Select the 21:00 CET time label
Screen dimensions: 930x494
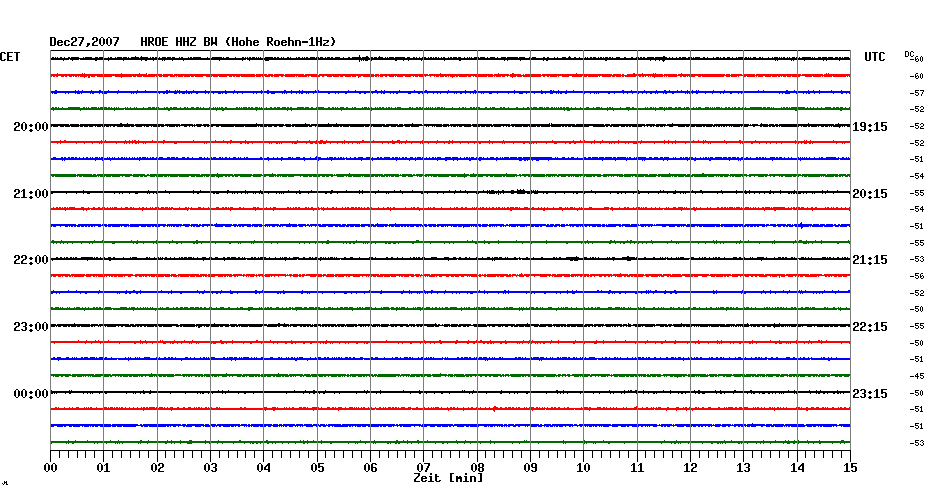pyautogui.click(x=31, y=194)
